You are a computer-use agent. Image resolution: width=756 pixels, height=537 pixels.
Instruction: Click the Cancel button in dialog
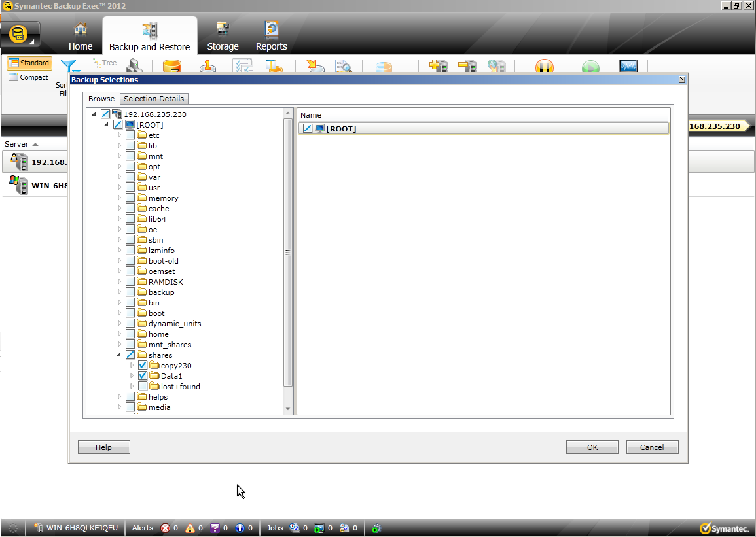click(x=652, y=447)
